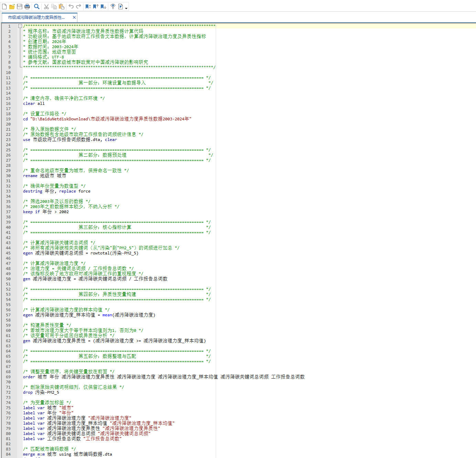Click the '数据时间: 2003-2024年' comment line
The image size is (476, 458).
51,47
